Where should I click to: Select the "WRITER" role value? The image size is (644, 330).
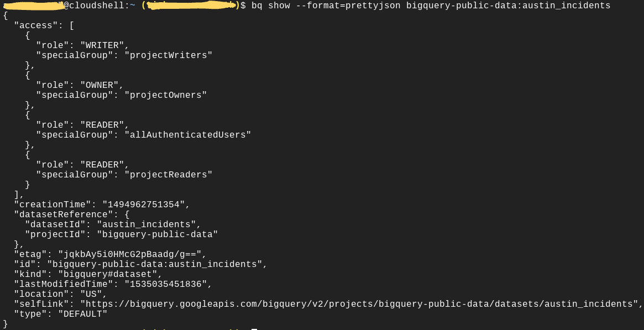(102, 45)
